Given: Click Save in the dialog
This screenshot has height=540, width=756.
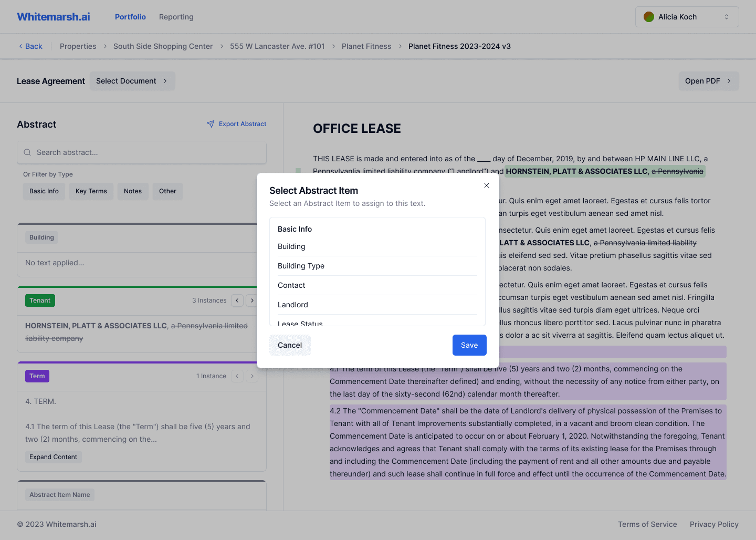Looking at the screenshot, I should (469, 345).
